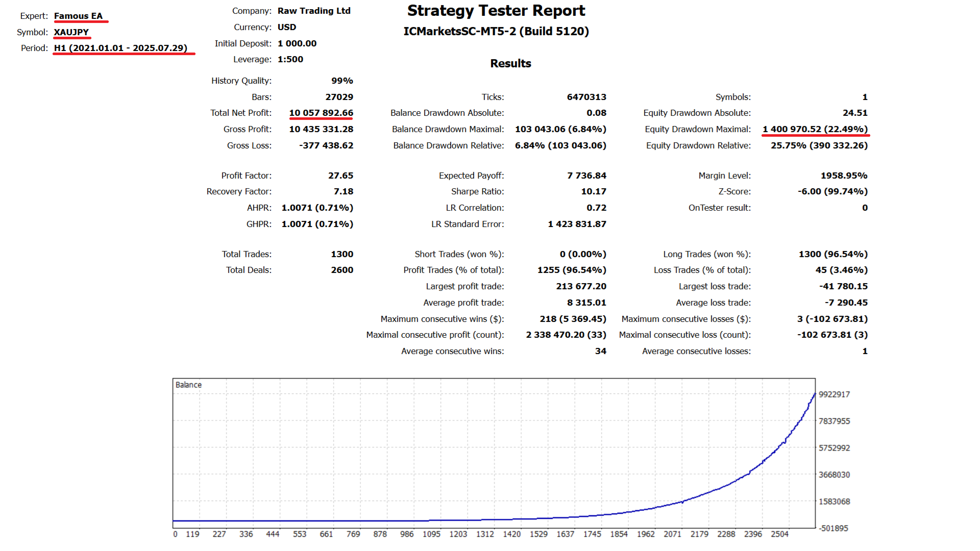This screenshot has height=551, width=980.
Task: Click the ICMarketsSC-MT5-2 build subtitle
Action: tap(496, 31)
